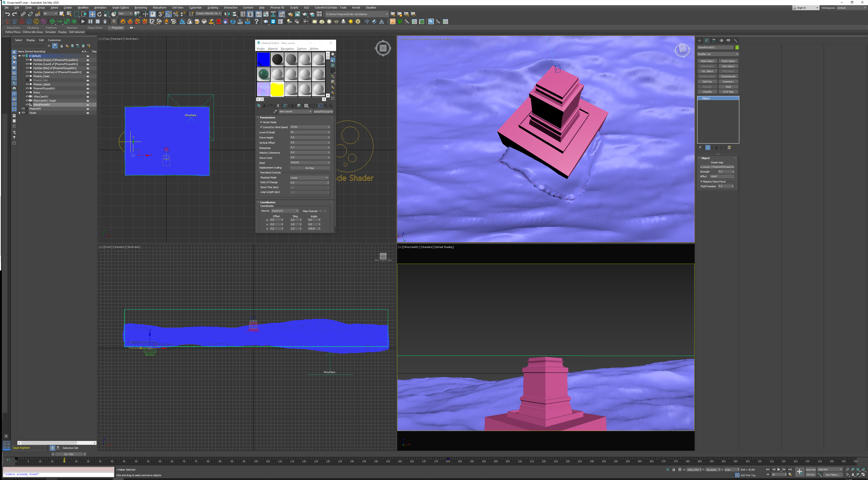Viewport: 868px width, 480px height.
Task: Toggle renderable teapot for Phoenix_Splash
Action: coord(88,85)
